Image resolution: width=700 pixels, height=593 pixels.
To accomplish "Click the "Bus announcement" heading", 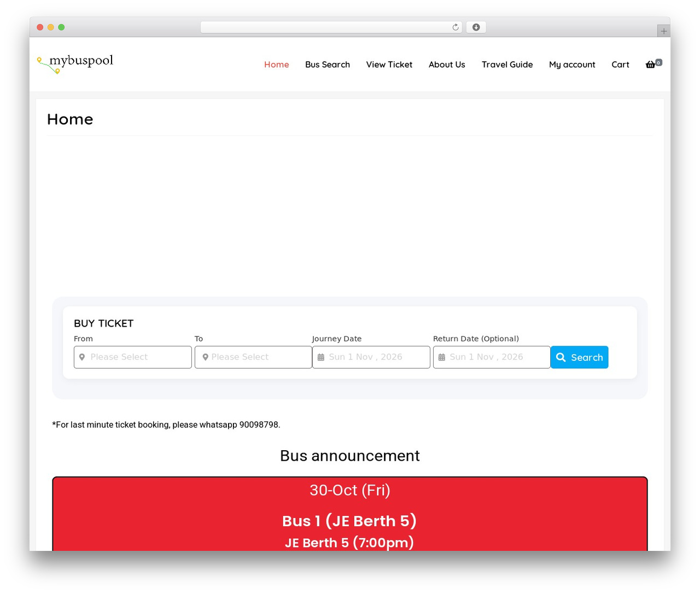I will (x=350, y=456).
